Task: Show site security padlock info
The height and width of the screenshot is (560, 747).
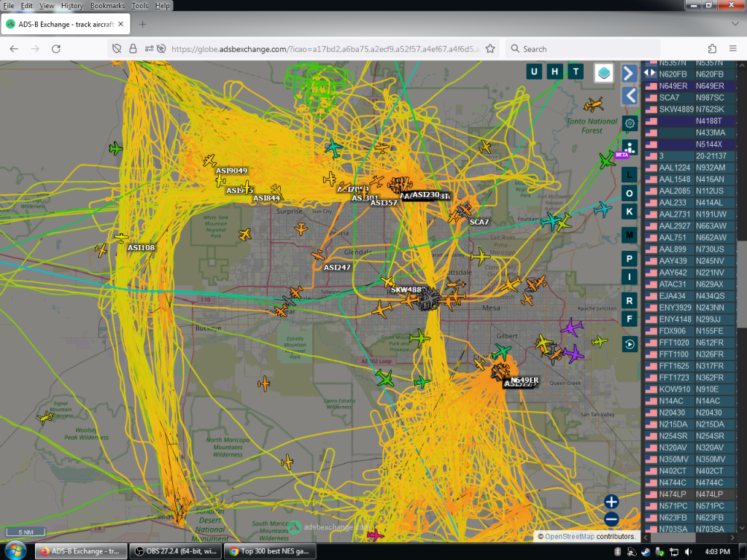Action: coord(133,49)
